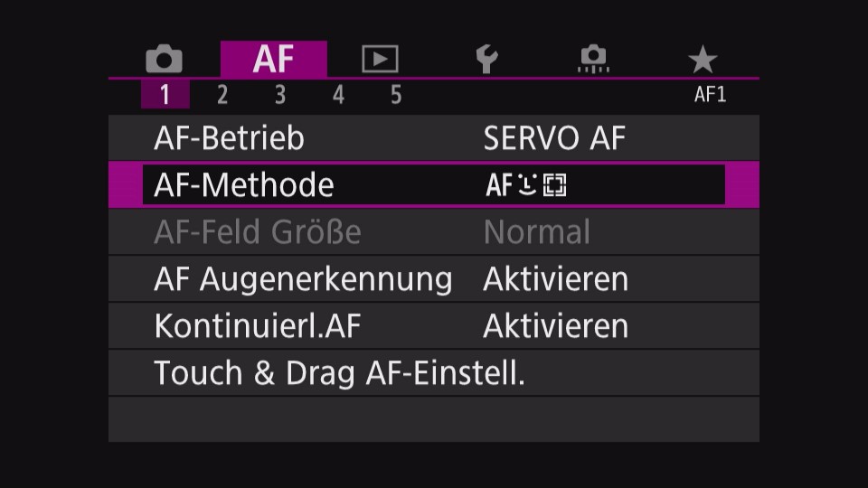Screen dimensions: 868x488
Task: Toggle AF Augenerkennung Aktivieren value
Action: coord(556,279)
